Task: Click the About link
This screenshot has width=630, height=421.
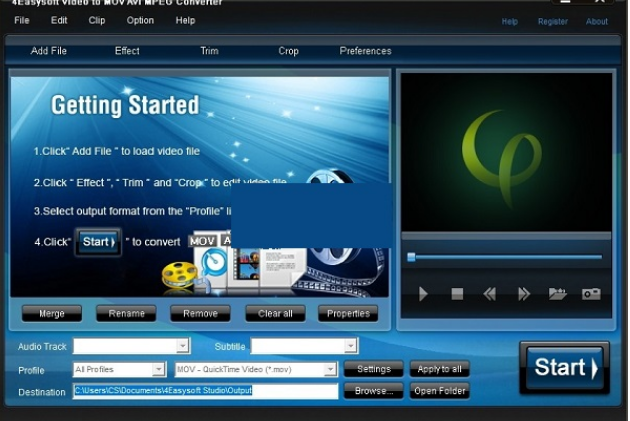Action: [597, 22]
